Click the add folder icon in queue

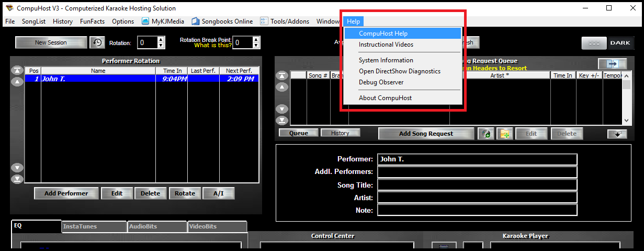coord(504,134)
